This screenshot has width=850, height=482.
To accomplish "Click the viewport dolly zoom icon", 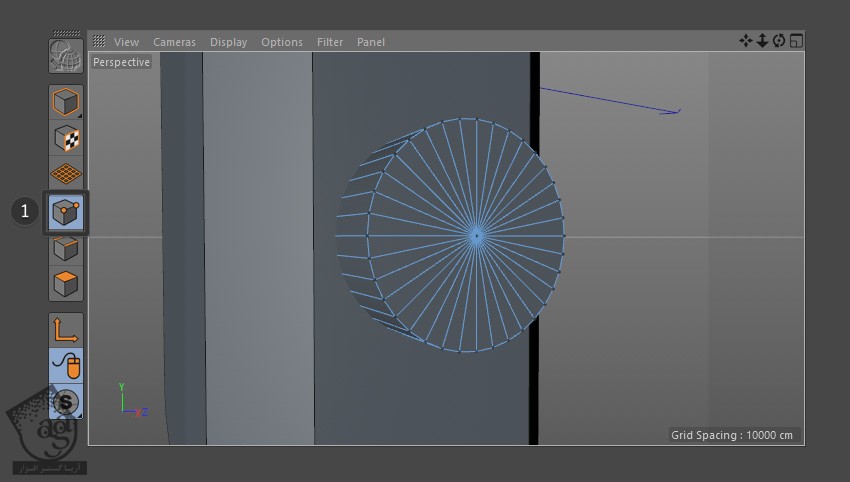I will (x=762, y=41).
